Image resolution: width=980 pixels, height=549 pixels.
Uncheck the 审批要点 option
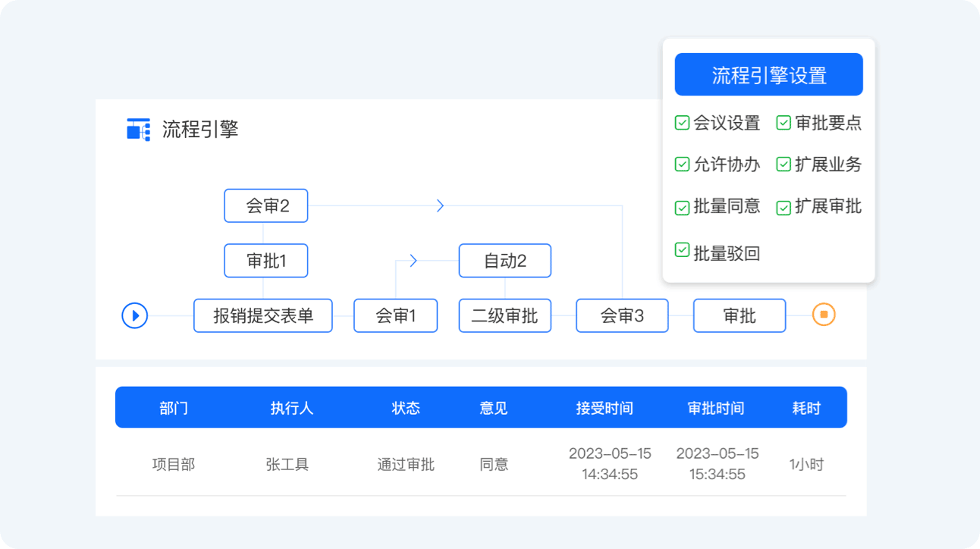(x=784, y=123)
